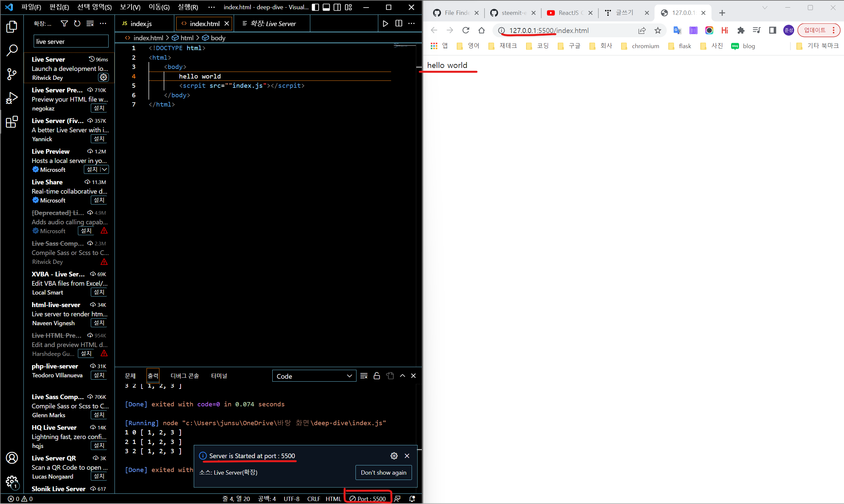
Task: Run code with the play button
Action: [x=385, y=23]
